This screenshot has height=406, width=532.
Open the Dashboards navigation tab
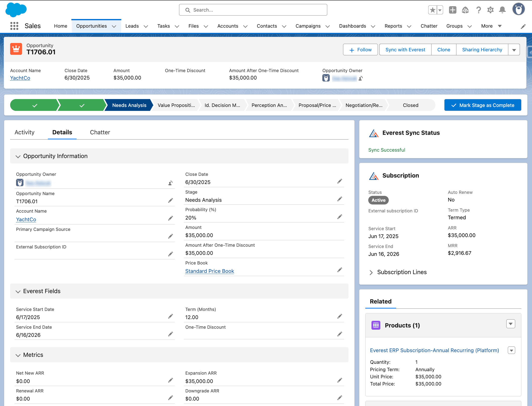352,26
